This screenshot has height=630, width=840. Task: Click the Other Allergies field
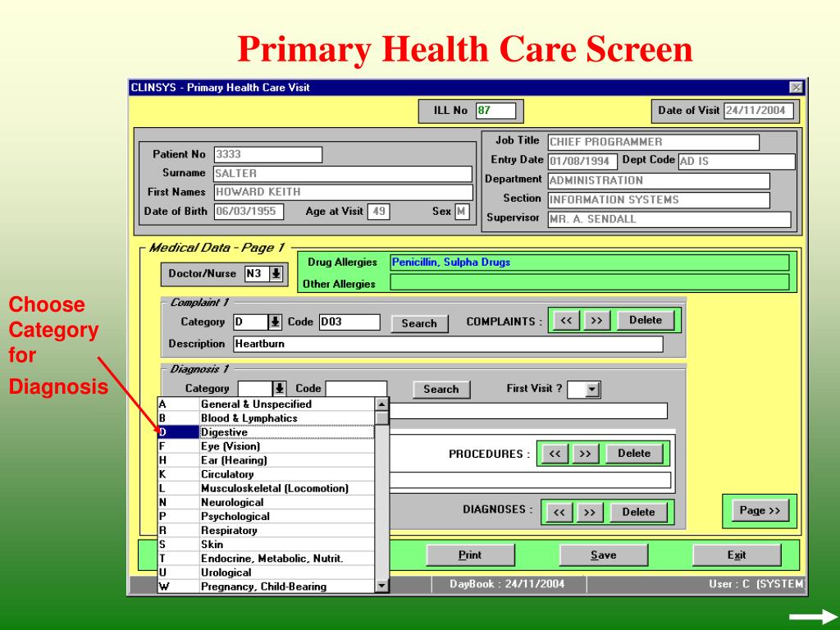[x=589, y=282]
